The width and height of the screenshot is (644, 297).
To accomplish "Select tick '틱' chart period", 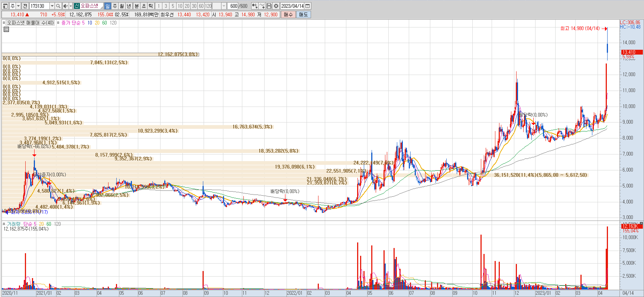I will [x=151, y=6].
